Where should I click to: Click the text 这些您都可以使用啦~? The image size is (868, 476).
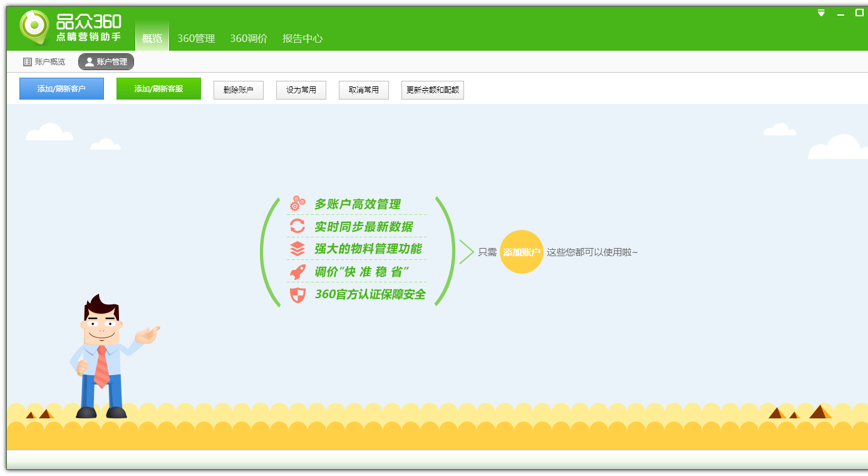point(592,252)
